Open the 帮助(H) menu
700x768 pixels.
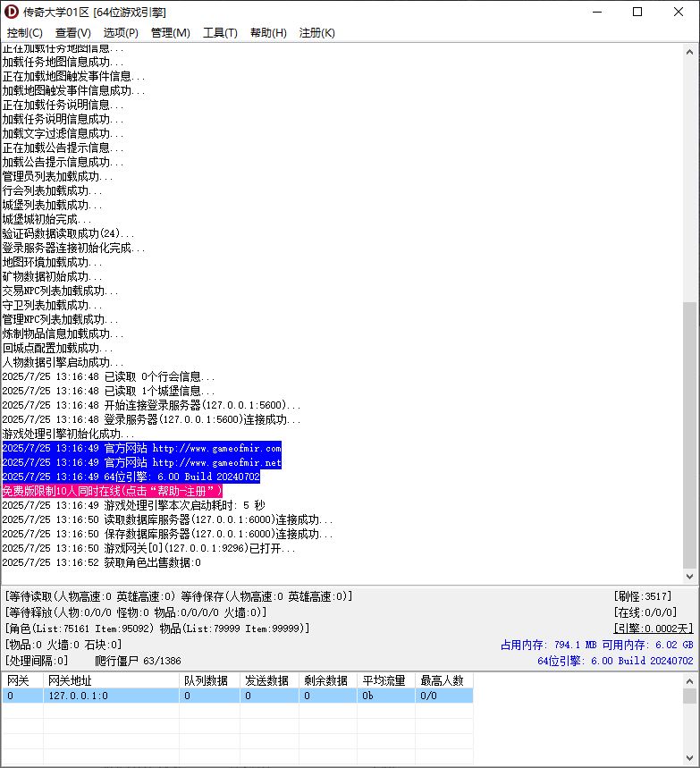(x=268, y=33)
